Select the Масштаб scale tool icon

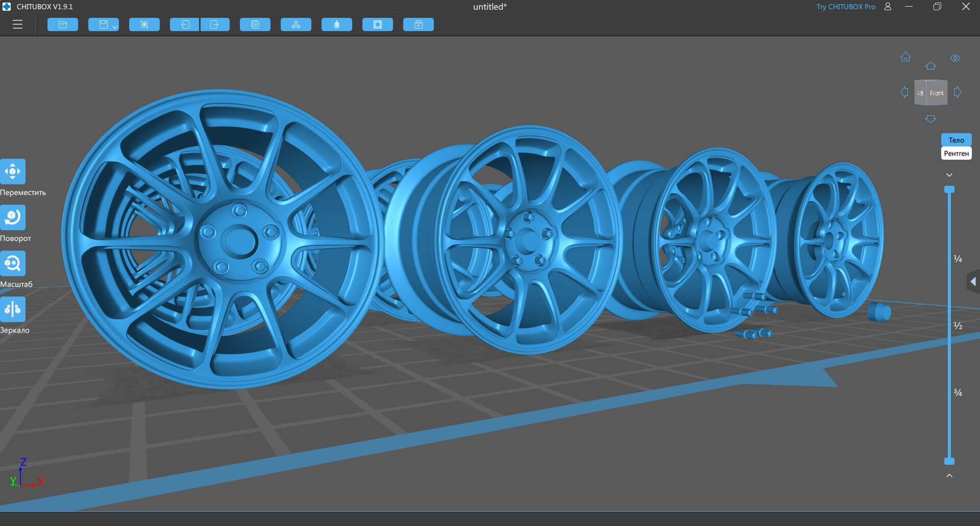13,263
